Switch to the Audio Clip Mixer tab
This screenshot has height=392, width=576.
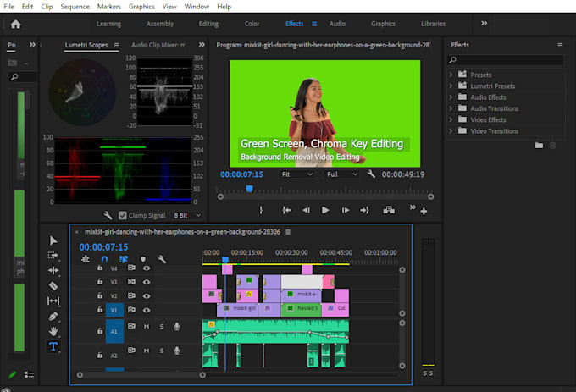158,45
